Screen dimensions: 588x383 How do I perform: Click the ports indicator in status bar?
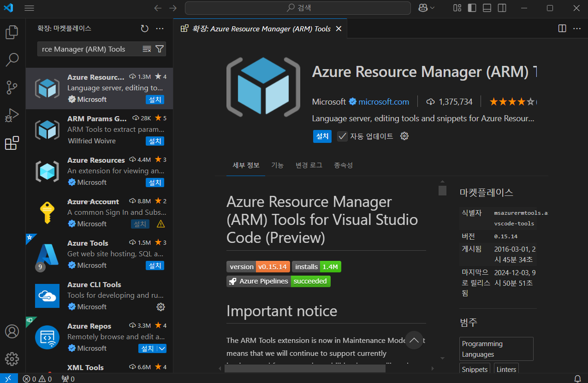tap(68, 378)
